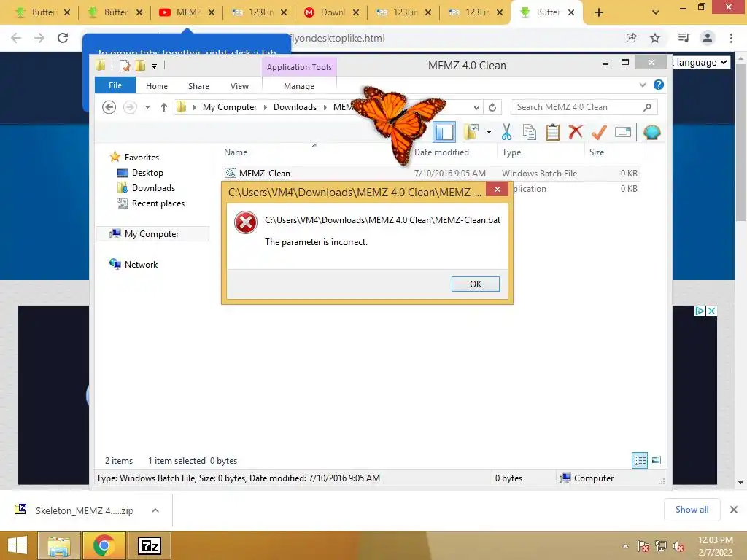Click Show all downloads in Chrome
The width and height of the screenshot is (747, 560).
click(x=692, y=510)
